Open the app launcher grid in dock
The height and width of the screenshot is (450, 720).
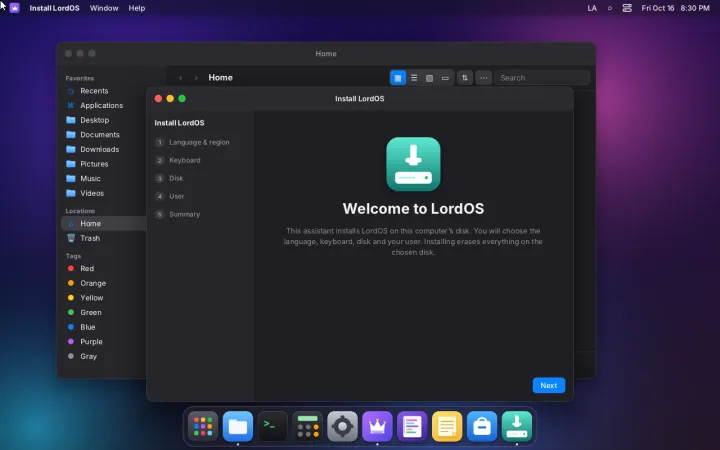203,426
